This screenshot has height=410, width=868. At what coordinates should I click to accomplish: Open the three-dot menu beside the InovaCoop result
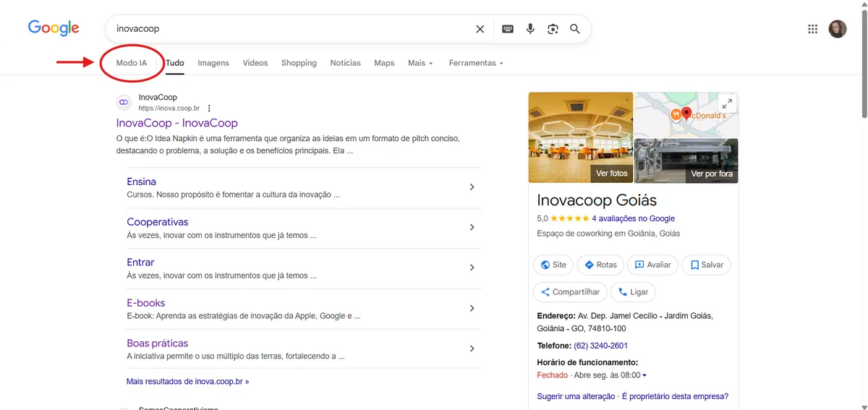coord(209,108)
